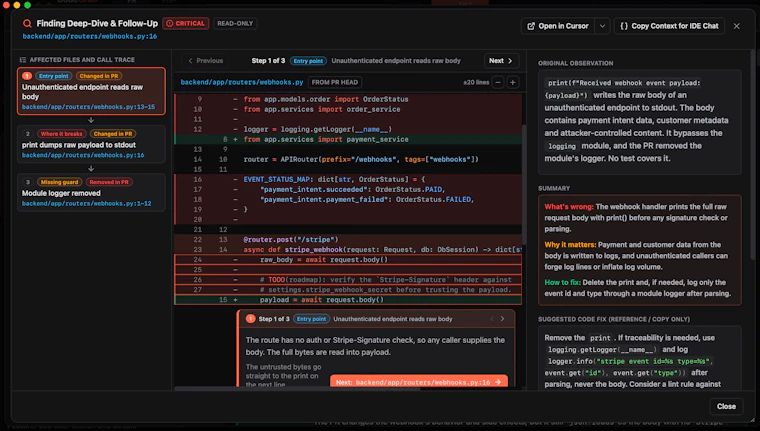Click the Entry point badge in the step header

308,61
